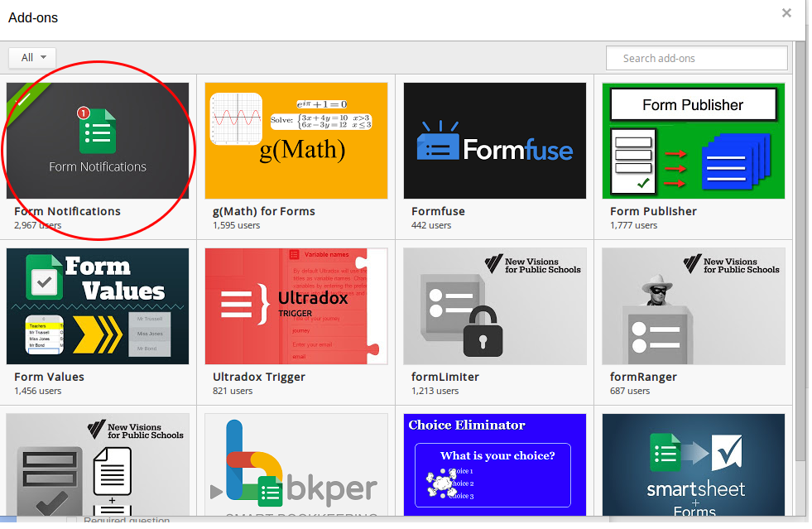Click the 821 users count
Image resolution: width=812 pixels, height=529 pixels.
[233, 392]
